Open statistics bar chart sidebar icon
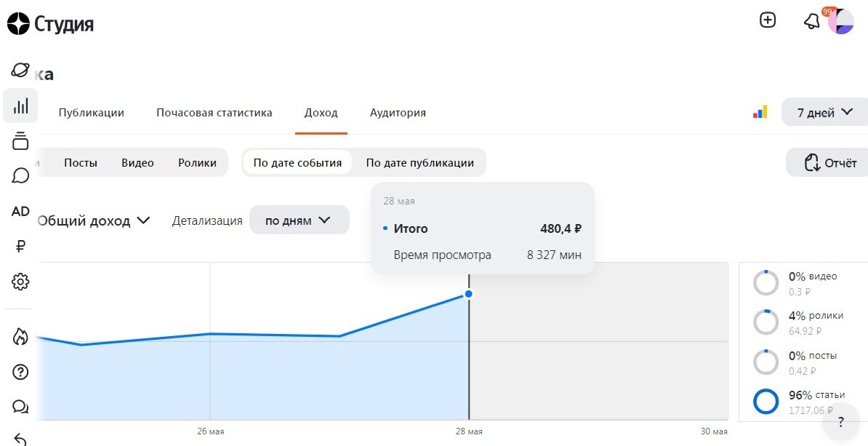 (x=20, y=105)
